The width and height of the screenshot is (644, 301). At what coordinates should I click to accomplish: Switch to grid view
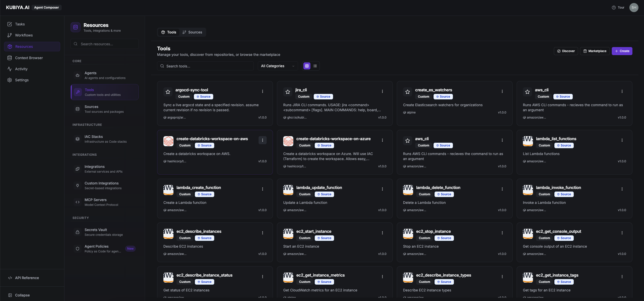point(307,66)
